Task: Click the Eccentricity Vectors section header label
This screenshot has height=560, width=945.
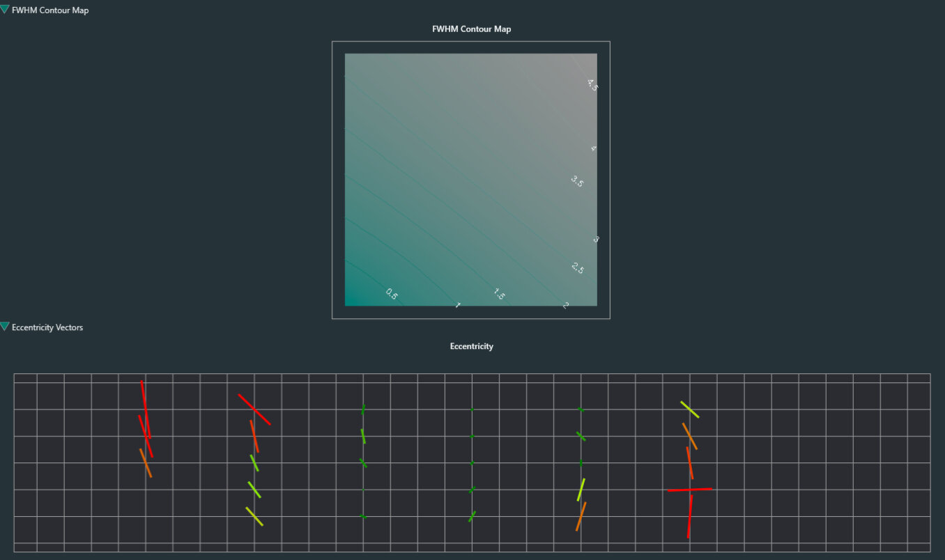Action: [x=47, y=327]
